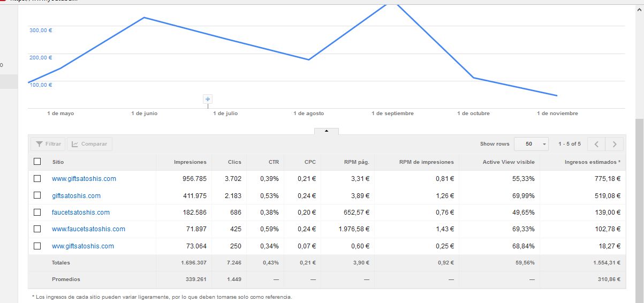Click the 'Show rows' label
Screen dimensions: 644x303
(x=495, y=144)
